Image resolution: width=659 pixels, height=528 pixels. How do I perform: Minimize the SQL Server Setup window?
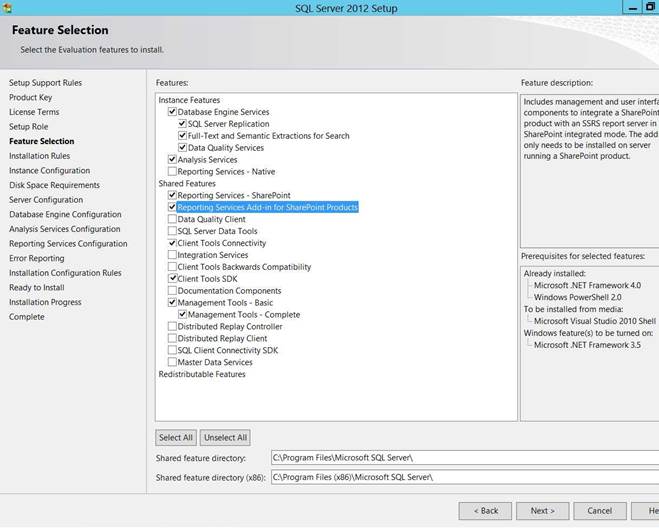pos(632,8)
